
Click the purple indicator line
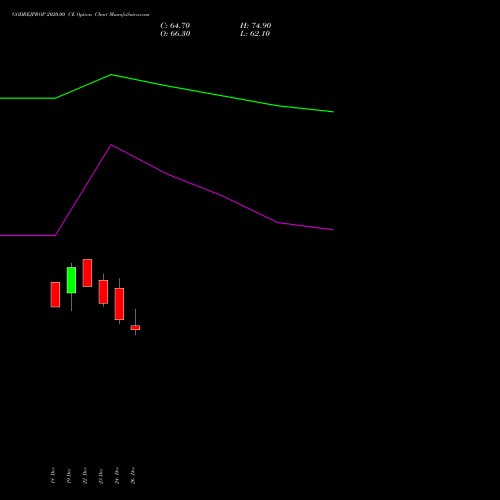(x=167, y=174)
